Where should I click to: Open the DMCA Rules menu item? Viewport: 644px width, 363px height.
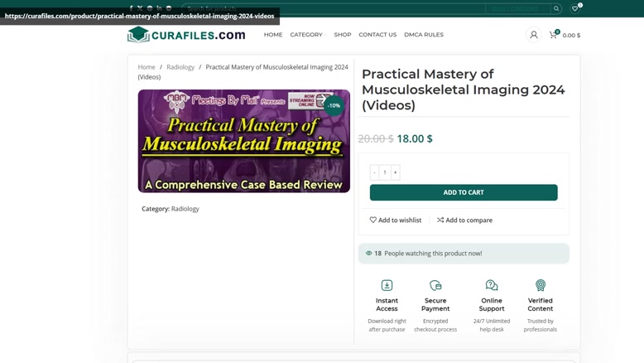424,35
